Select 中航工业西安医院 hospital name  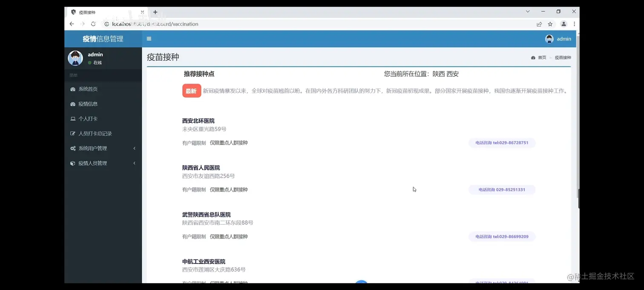tap(204, 262)
